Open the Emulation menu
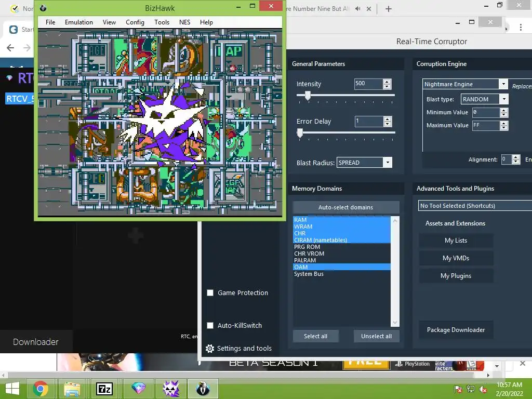The image size is (532, 399). (x=79, y=22)
